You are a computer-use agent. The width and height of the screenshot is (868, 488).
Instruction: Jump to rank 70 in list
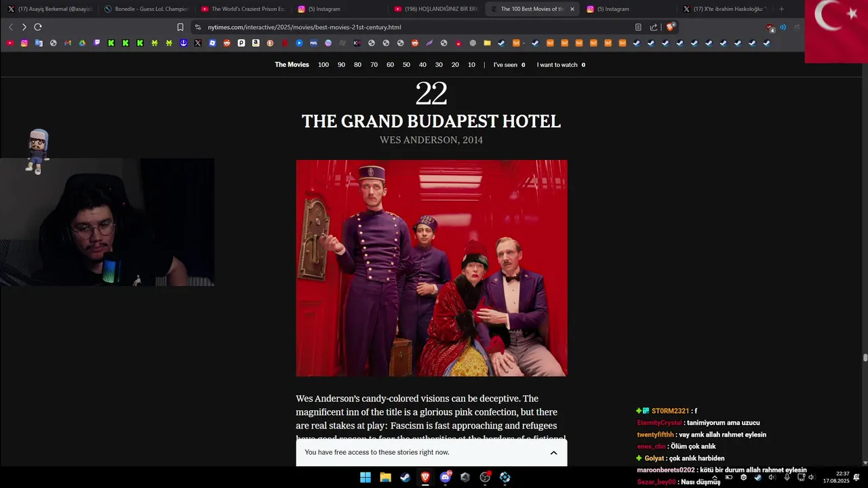click(374, 65)
